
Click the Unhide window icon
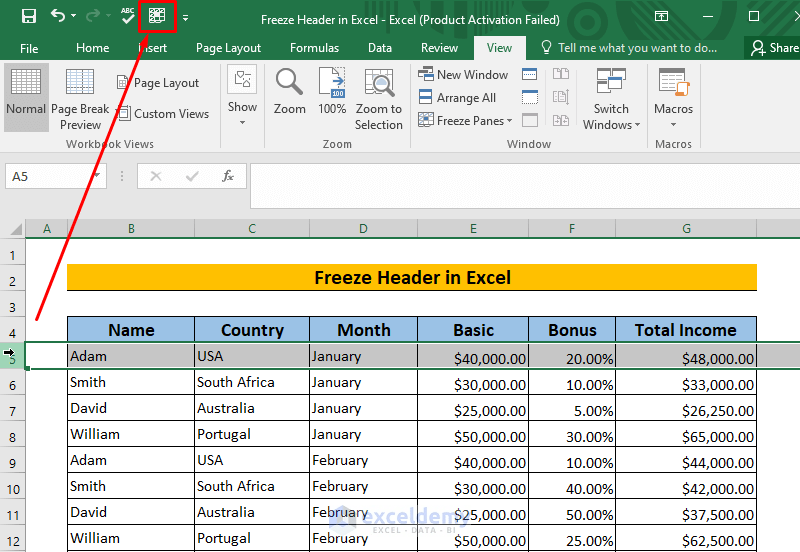(530, 120)
